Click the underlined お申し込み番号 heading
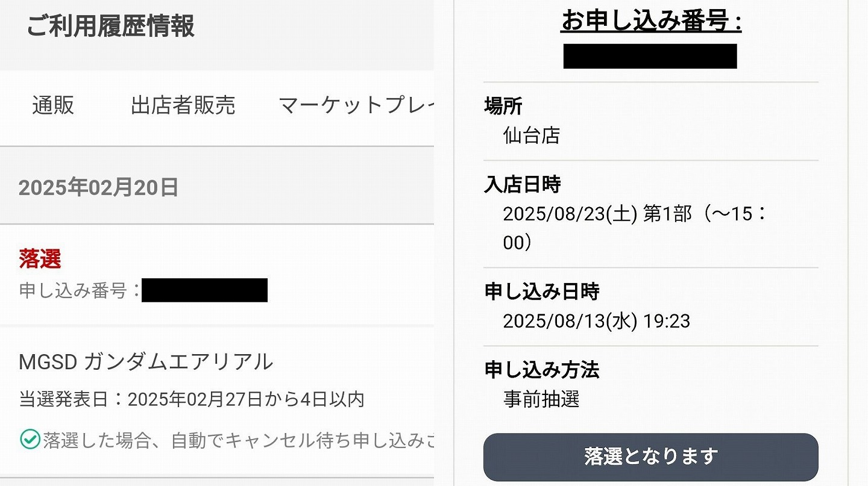 651,22
